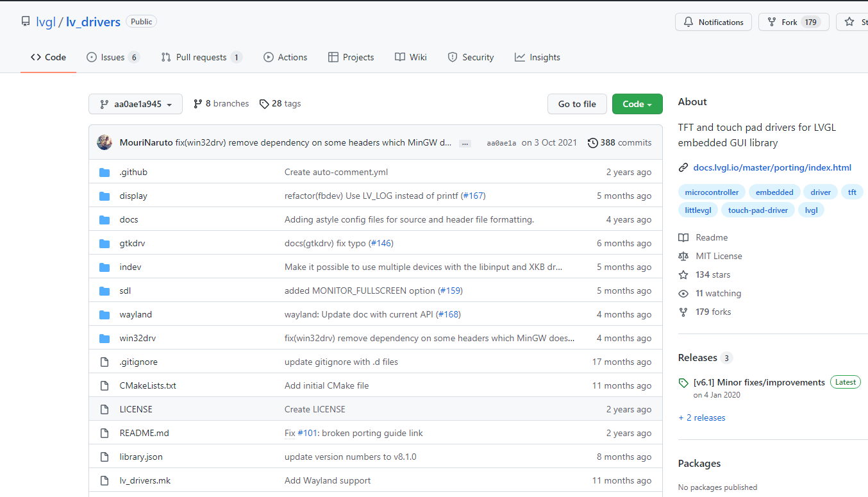Open the green Code dropdown
The width and height of the screenshot is (868, 497).
(x=637, y=103)
